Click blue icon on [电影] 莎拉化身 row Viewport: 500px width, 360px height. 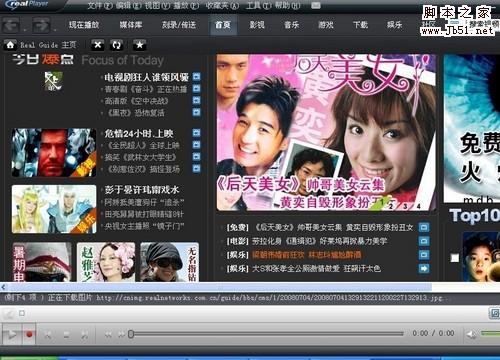tap(424, 241)
